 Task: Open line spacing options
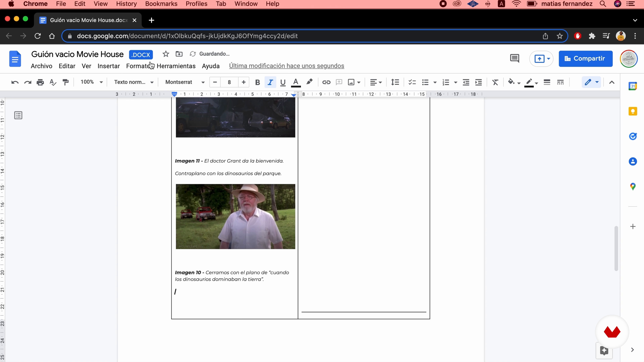395,82
